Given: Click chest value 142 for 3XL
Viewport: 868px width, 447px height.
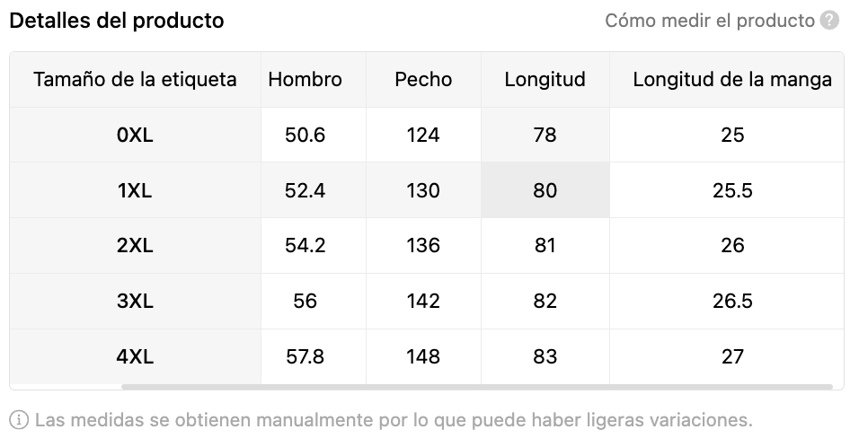Looking at the screenshot, I should 423,301.
